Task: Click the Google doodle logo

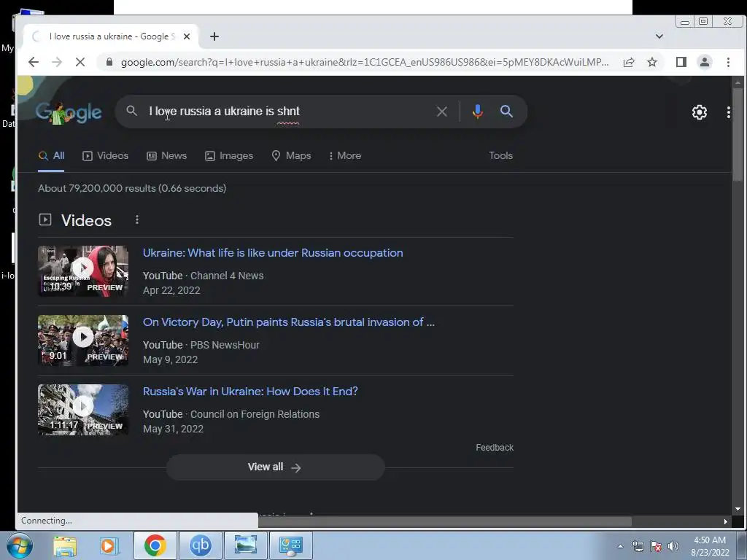Action: [69, 113]
